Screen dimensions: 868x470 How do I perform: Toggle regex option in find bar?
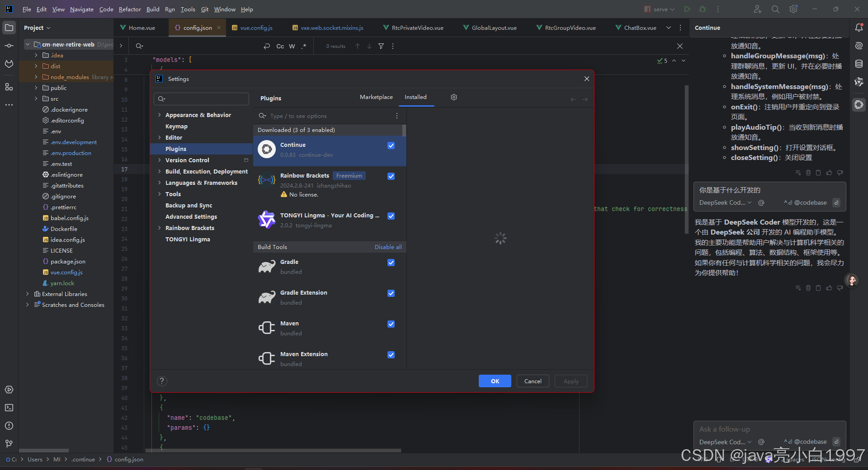click(x=304, y=46)
